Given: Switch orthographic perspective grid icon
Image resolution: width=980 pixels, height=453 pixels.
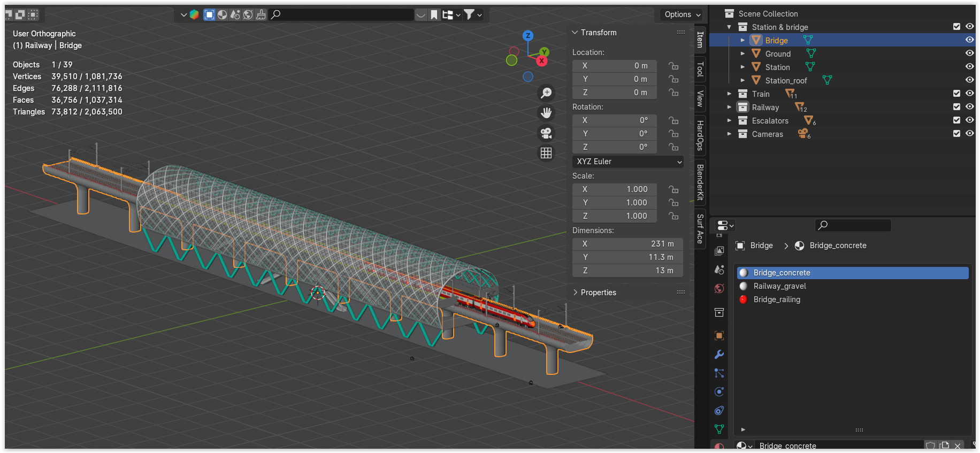Looking at the screenshot, I should coord(546,153).
